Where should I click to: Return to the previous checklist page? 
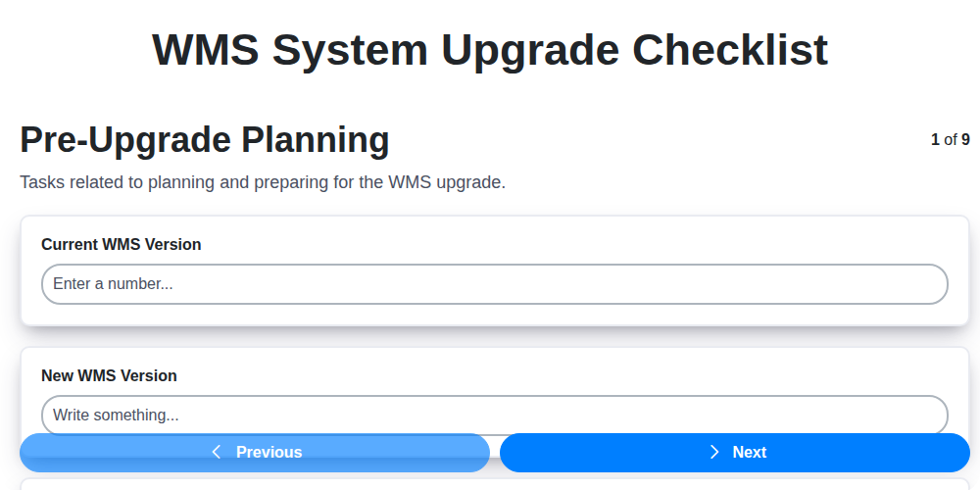click(x=255, y=453)
